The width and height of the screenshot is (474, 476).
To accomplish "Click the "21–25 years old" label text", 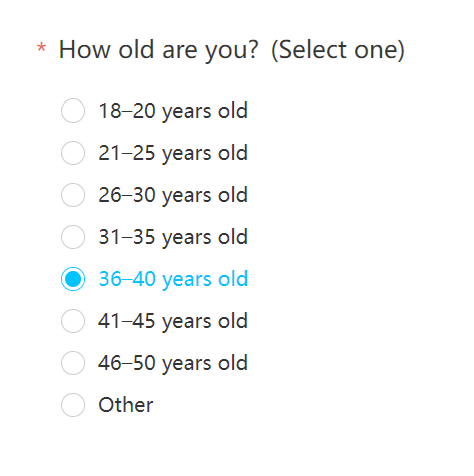I will (x=173, y=153).
